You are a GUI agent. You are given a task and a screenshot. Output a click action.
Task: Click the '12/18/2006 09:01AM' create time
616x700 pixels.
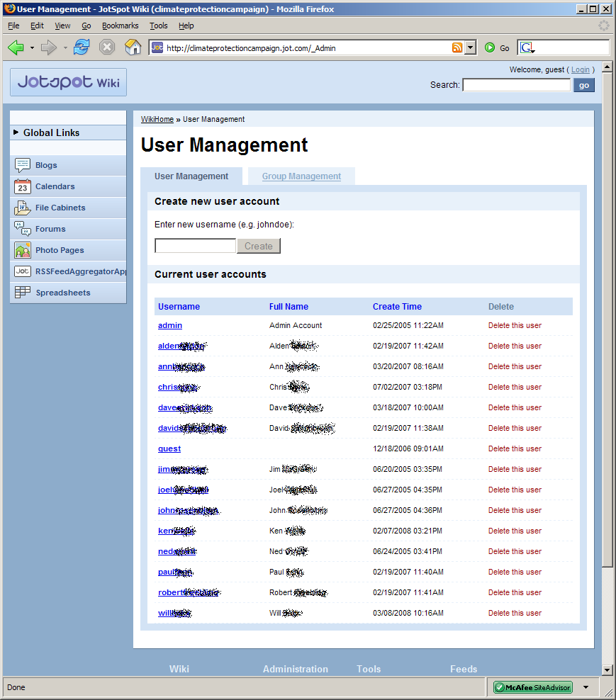pos(408,448)
